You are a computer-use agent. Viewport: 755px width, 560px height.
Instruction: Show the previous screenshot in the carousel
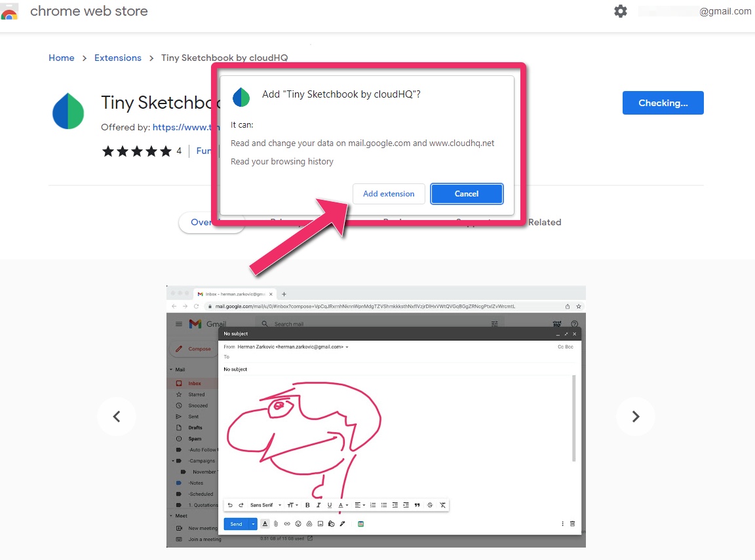tap(117, 417)
